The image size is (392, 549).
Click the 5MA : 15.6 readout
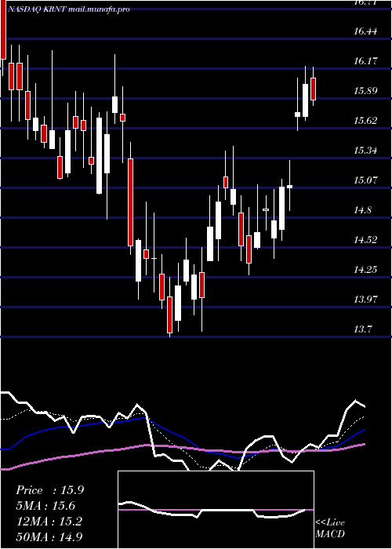[x=45, y=506]
